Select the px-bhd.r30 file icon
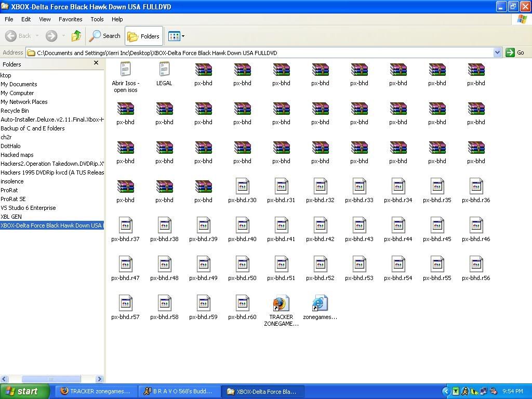The width and height of the screenshot is (532, 399). [x=242, y=186]
